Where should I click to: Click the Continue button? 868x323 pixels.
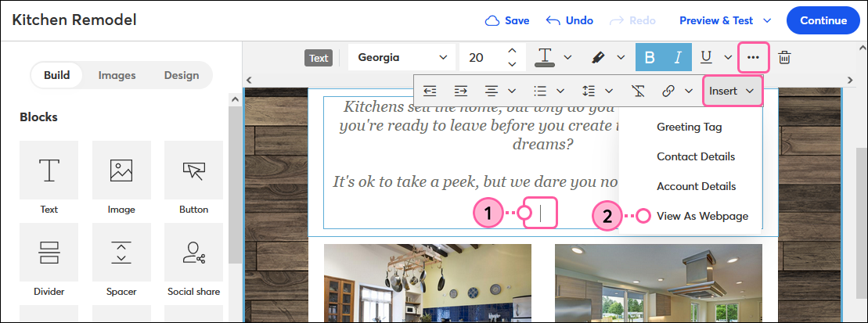pyautogui.click(x=823, y=20)
